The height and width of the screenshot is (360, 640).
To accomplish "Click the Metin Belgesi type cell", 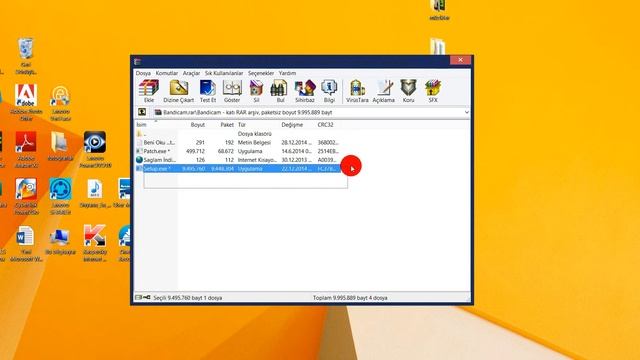I will click(x=254, y=142).
